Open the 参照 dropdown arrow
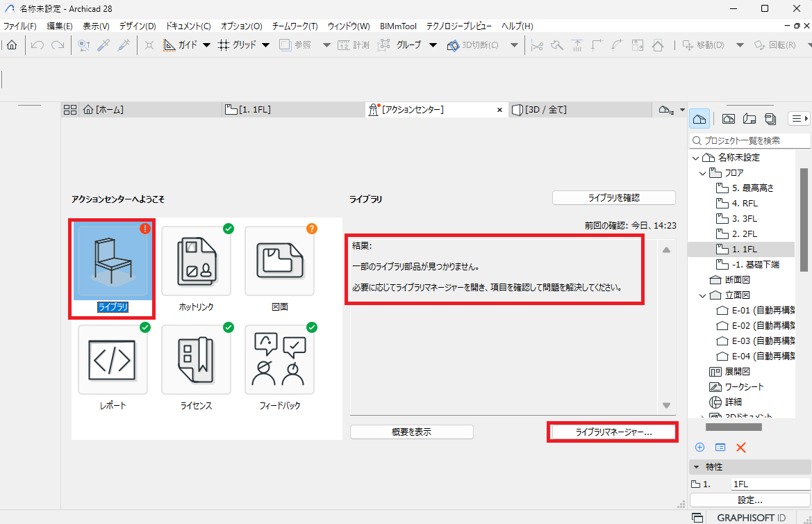 [326, 45]
